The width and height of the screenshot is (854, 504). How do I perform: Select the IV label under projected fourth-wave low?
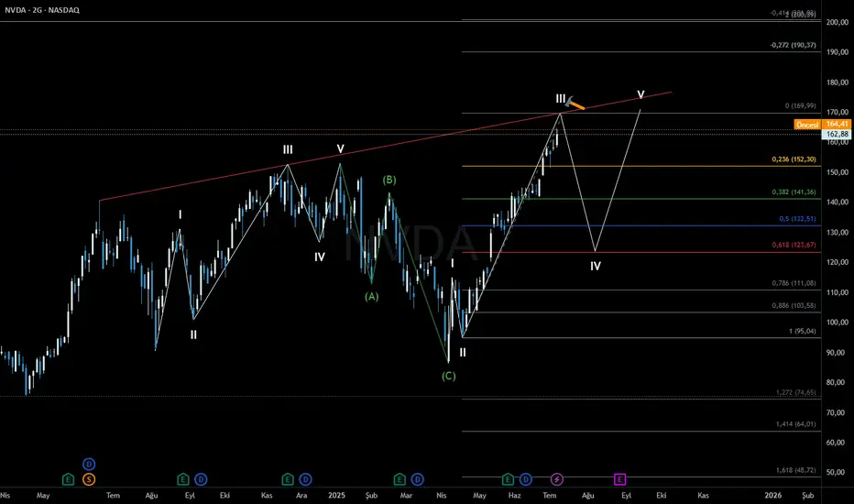596,266
